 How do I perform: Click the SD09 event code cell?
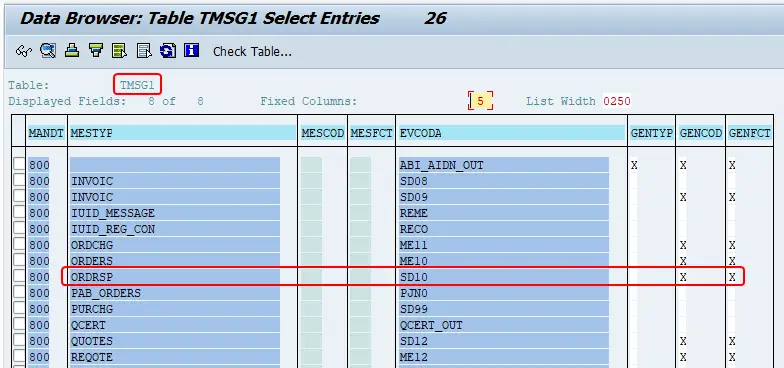504,197
